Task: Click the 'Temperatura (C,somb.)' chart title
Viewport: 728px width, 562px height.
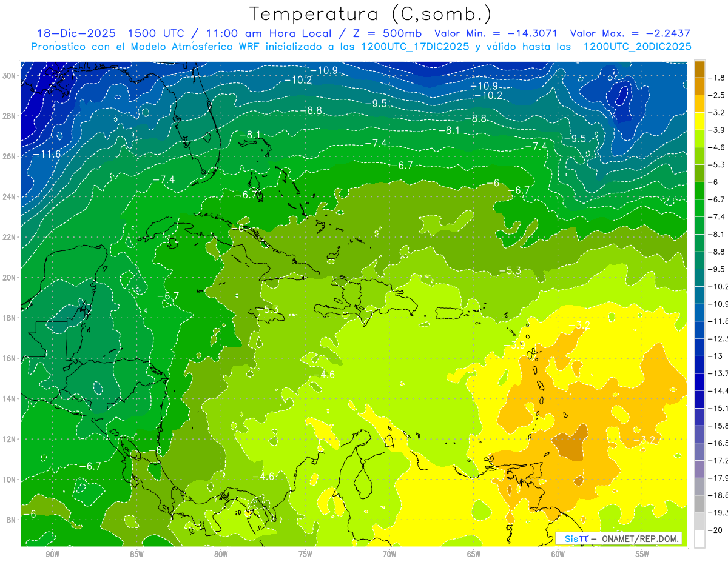Action: coord(370,14)
